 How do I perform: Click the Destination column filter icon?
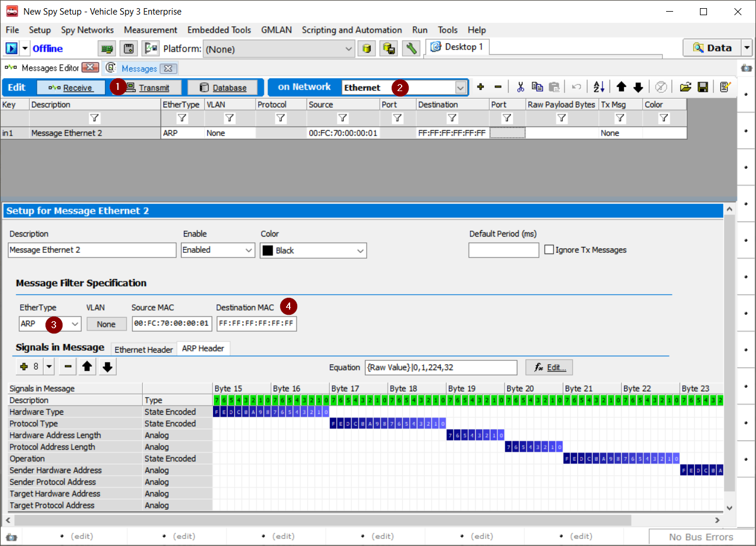(x=452, y=118)
